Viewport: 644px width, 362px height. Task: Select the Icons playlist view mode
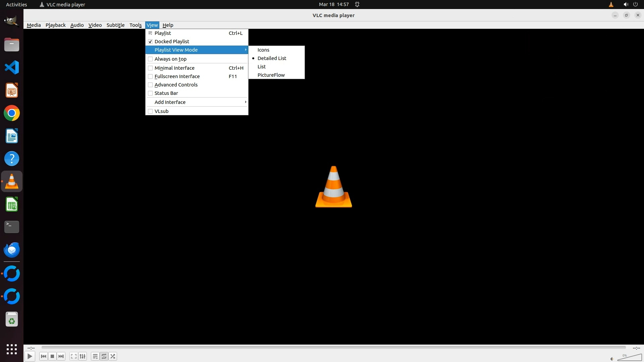click(263, 50)
